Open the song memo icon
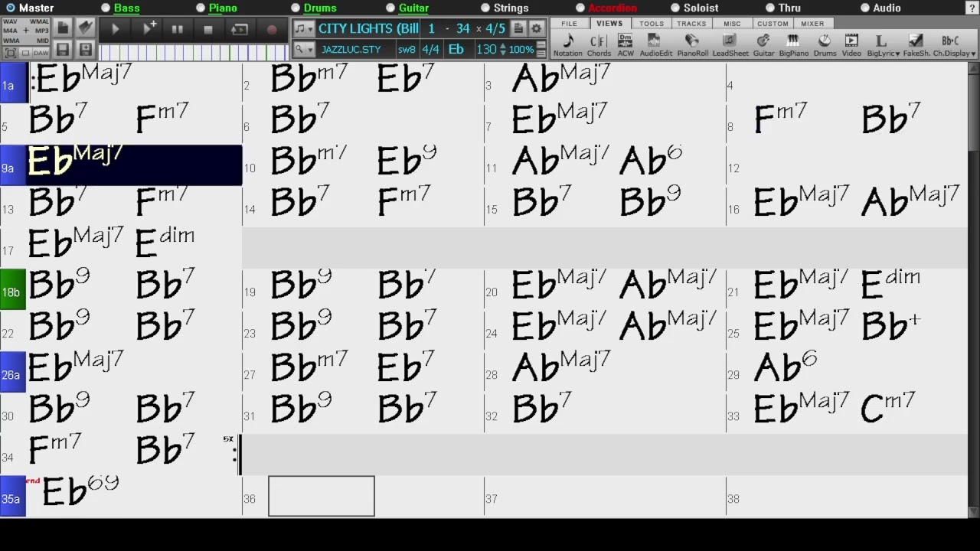980x551 pixels. tap(518, 28)
